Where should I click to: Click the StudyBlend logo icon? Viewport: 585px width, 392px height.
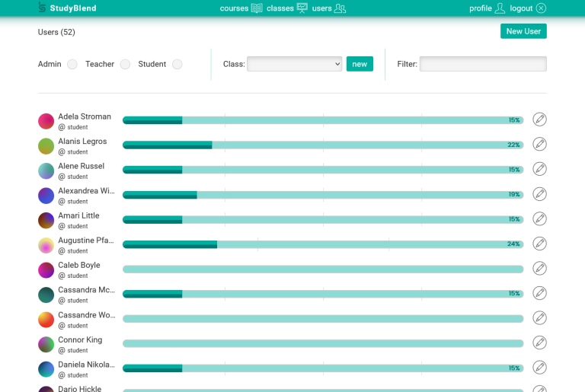(x=42, y=7)
